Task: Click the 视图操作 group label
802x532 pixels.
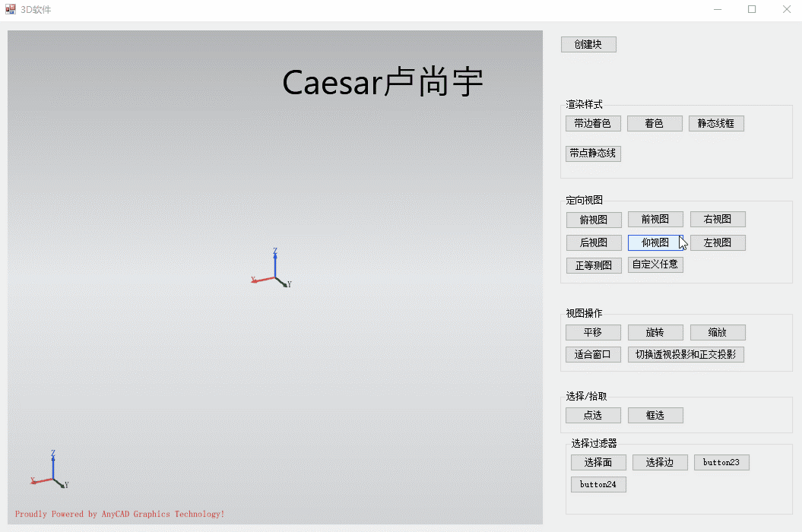Action: pos(584,313)
